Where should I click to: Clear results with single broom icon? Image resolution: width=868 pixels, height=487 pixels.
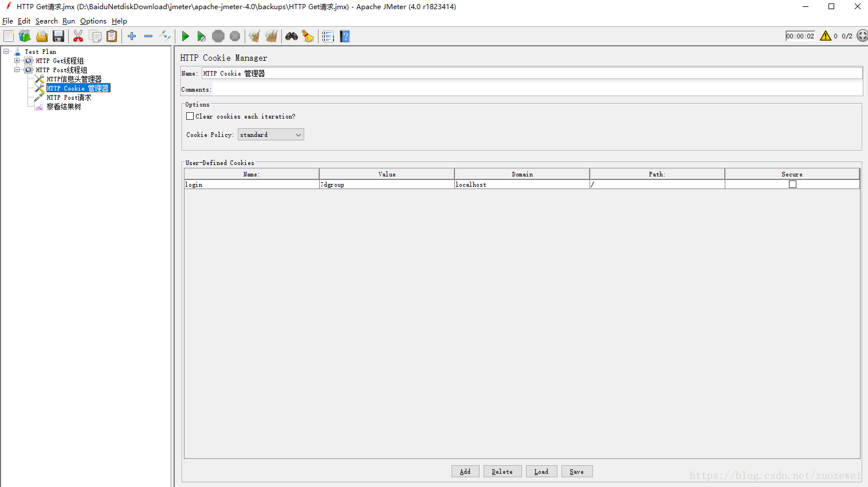(254, 36)
